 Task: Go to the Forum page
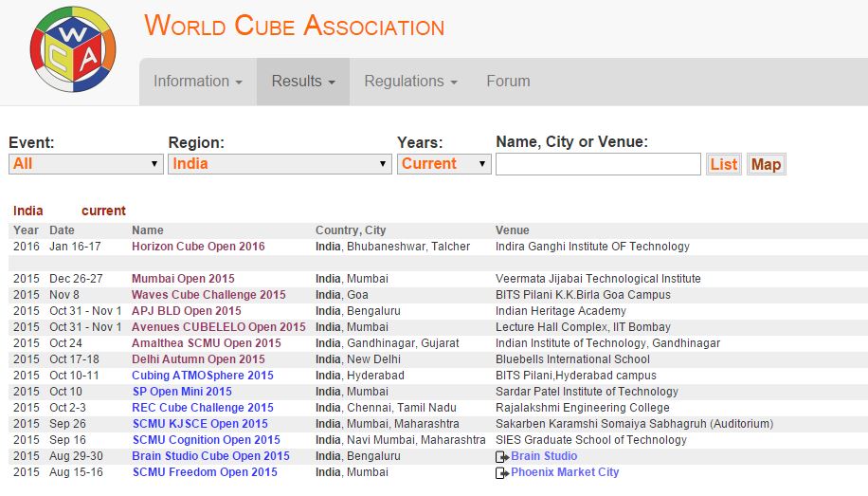(508, 82)
